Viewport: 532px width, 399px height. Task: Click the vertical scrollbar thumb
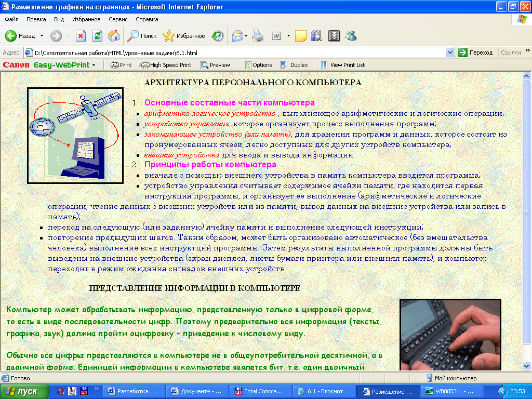(x=527, y=212)
